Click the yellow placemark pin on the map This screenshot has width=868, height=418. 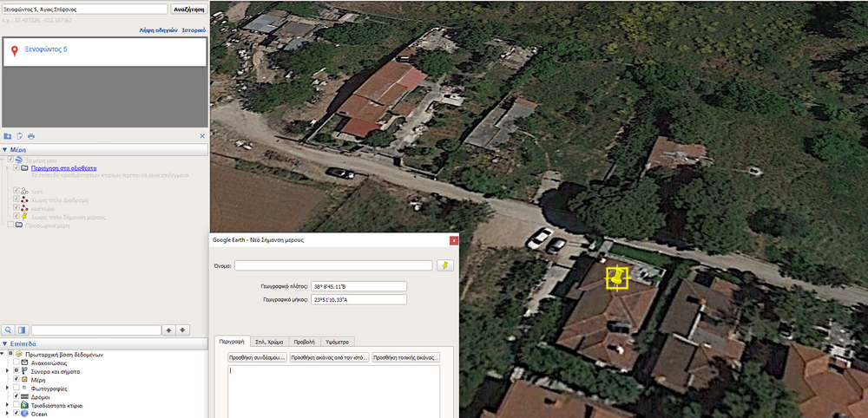click(616, 278)
